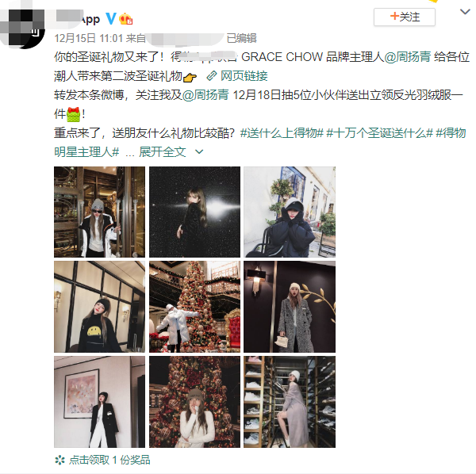Open hashtag #送什么上得物#
The image size is (476, 474).
[x=282, y=133]
